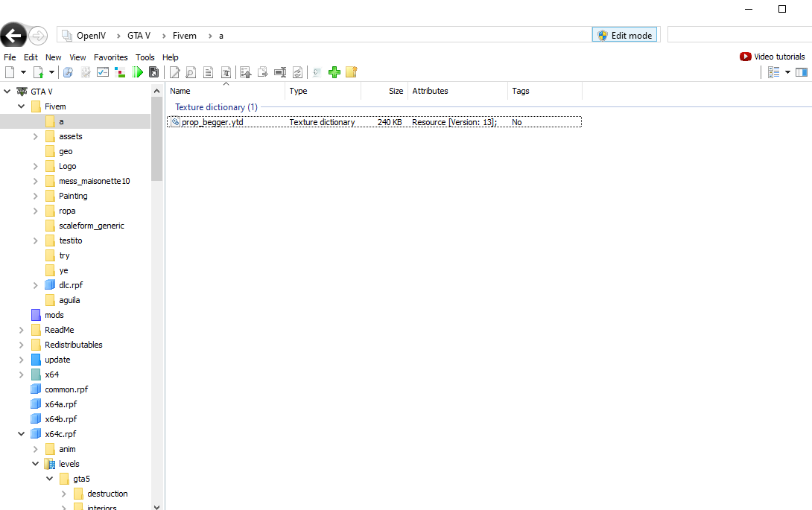Click the search archive toolbar icon

pyautogui.click(x=68, y=72)
